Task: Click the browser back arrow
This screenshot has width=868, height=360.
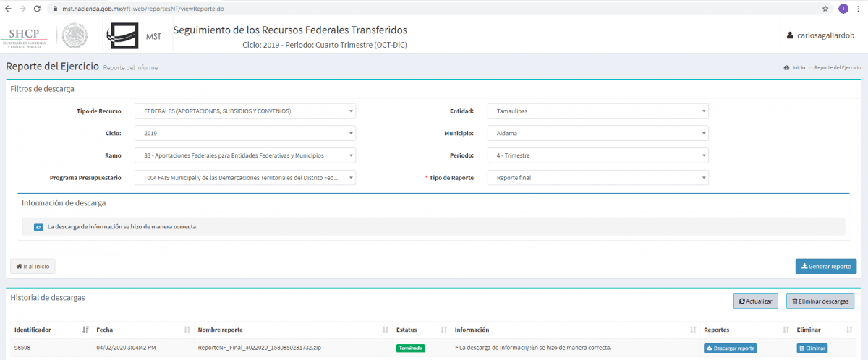Action: (x=7, y=9)
